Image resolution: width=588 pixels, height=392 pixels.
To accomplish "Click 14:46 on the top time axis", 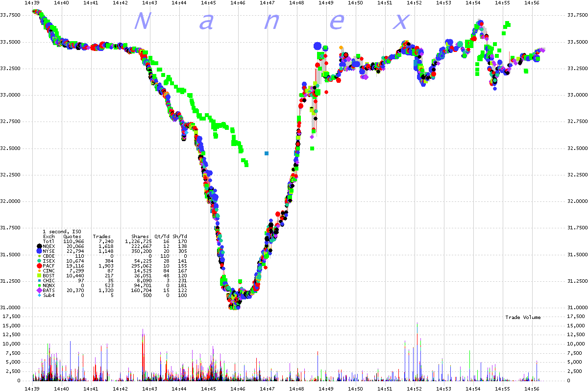I will coord(238,3).
